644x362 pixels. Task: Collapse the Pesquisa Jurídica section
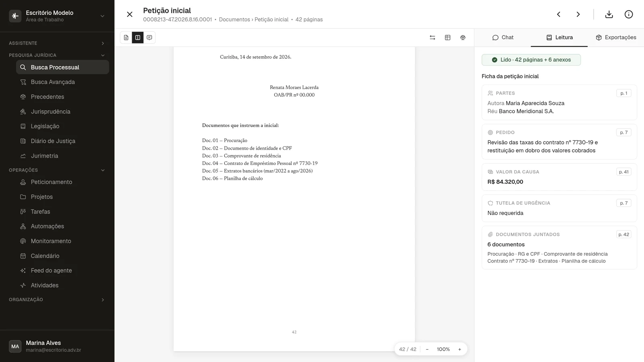tap(57, 55)
